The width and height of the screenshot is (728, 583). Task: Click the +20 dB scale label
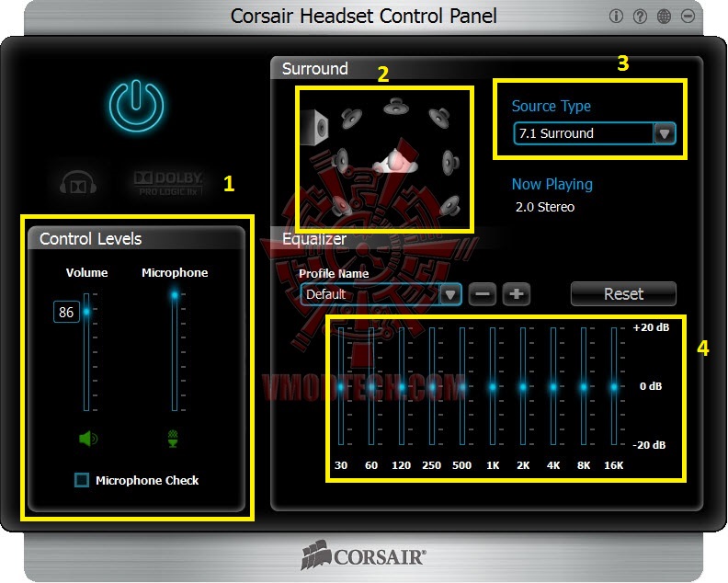pos(651,327)
